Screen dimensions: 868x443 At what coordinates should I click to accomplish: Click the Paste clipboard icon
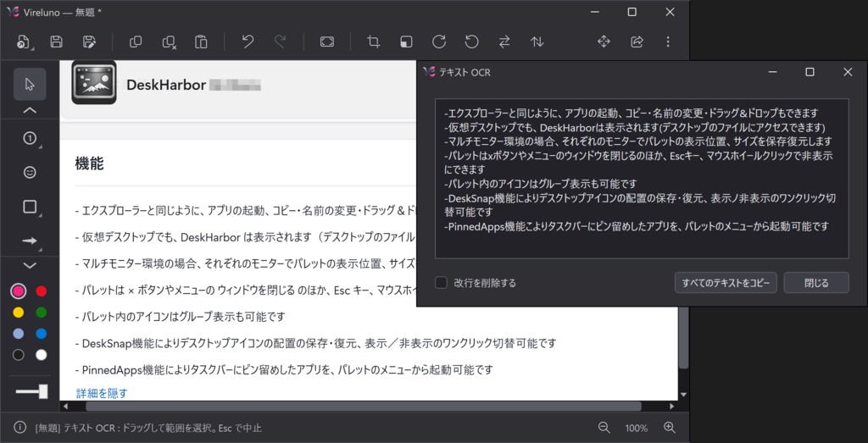201,42
